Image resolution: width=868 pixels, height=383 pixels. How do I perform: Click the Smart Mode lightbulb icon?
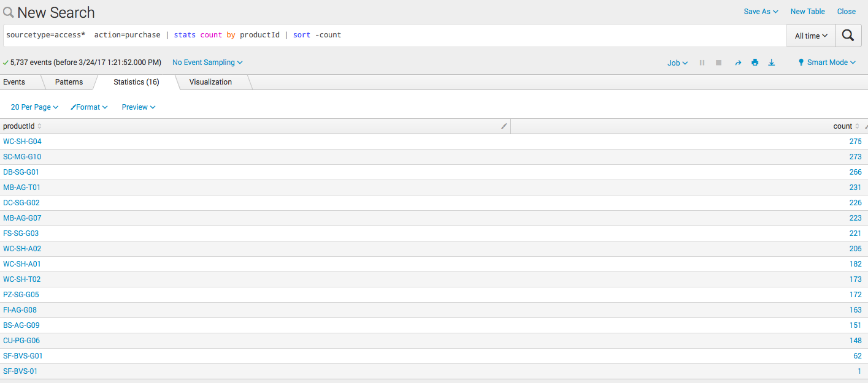click(801, 62)
